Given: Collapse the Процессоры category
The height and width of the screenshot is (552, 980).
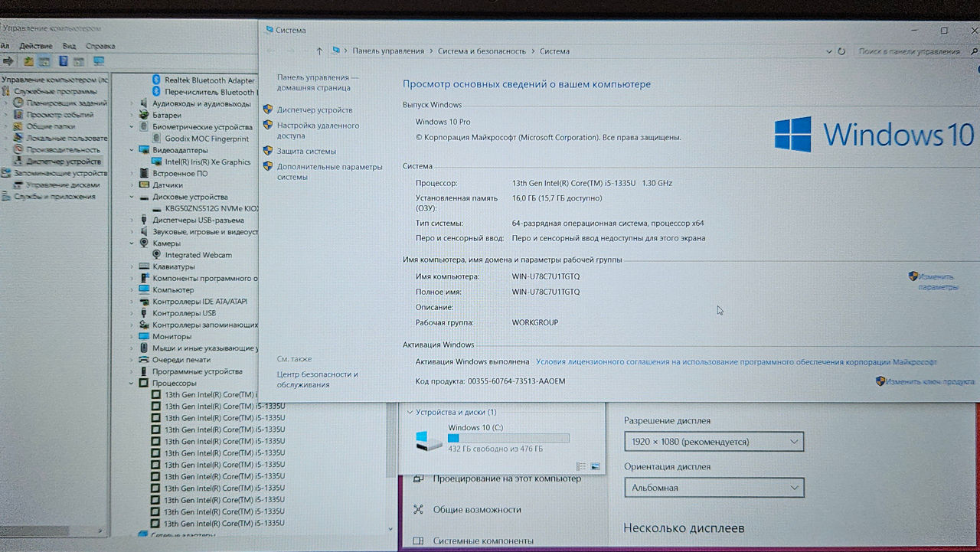Looking at the screenshot, I should [x=132, y=383].
